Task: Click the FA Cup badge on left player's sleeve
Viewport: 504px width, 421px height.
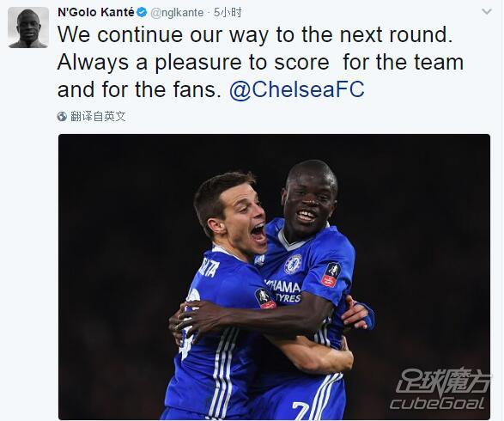Action: coord(264,298)
